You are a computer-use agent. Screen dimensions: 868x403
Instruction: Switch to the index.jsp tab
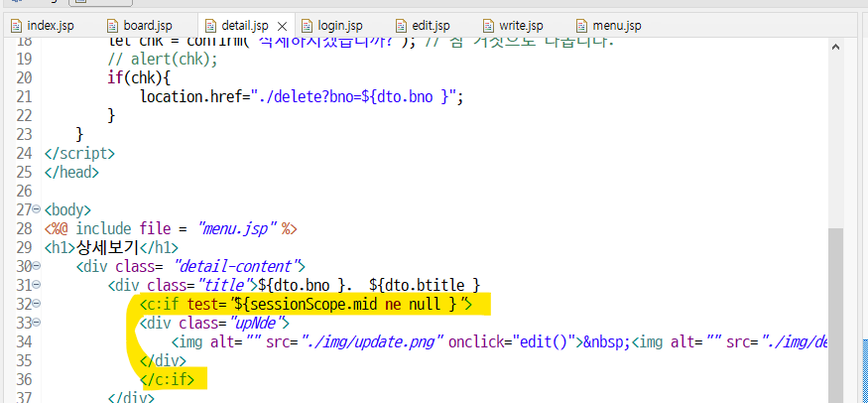(44, 26)
